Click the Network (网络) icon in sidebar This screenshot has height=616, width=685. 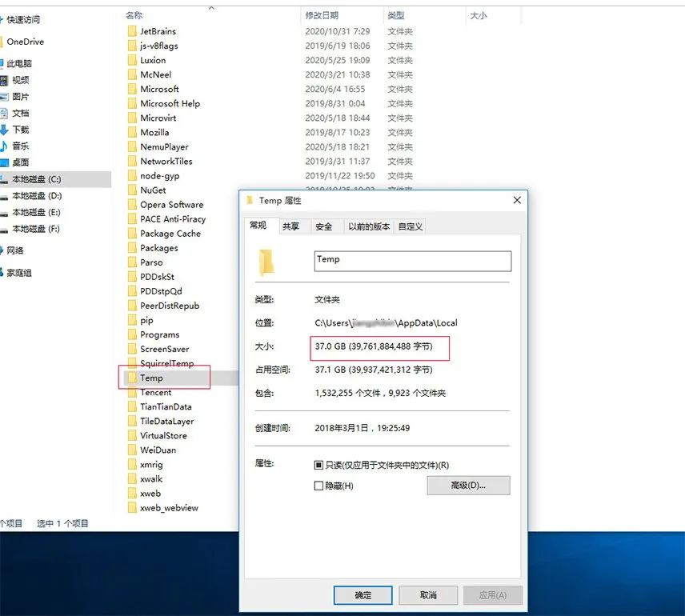pyautogui.click(x=2, y=250)
